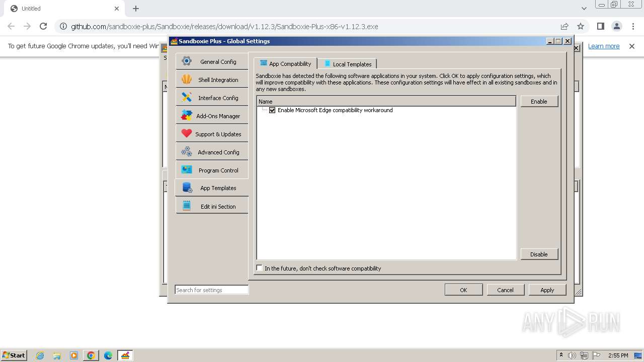Viewport: 644px width, 362px height.
Task: Open the network tray icon
Action: tap(584, 355)
